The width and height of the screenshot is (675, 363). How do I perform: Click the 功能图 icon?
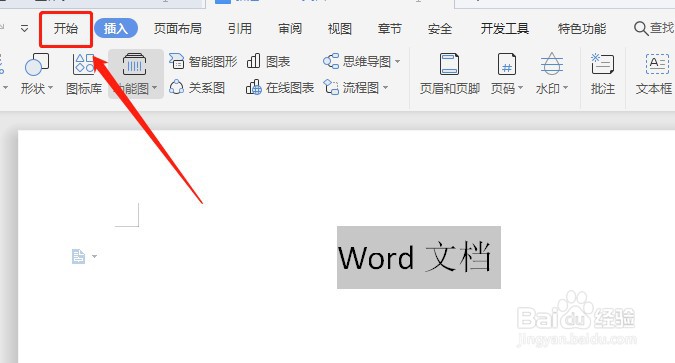pyautogui.click(x=134, y=65)
